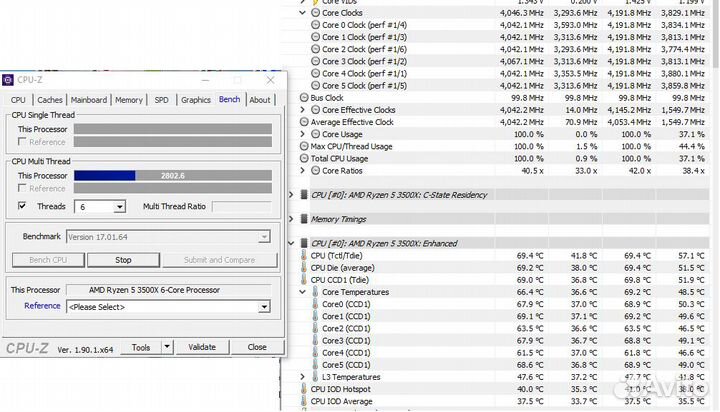Click the icon beside Average Effective Clock
This screenshot has width=720, height=412.
(304, 122)
